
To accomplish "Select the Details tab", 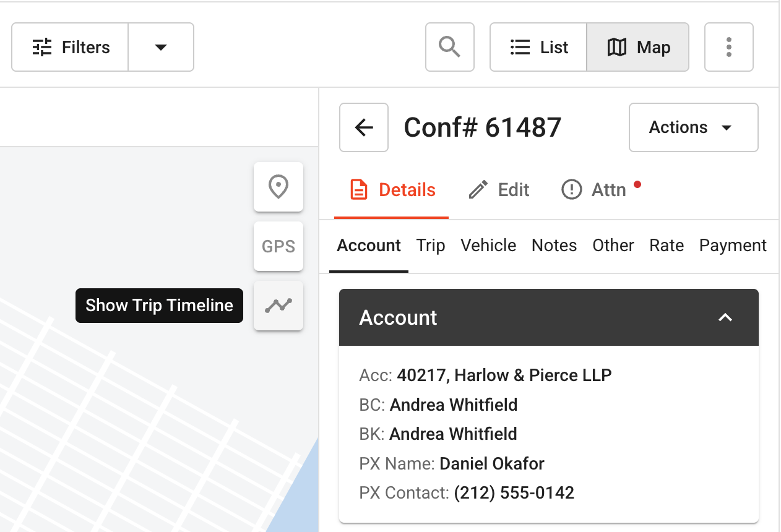I will click(392, 189).
